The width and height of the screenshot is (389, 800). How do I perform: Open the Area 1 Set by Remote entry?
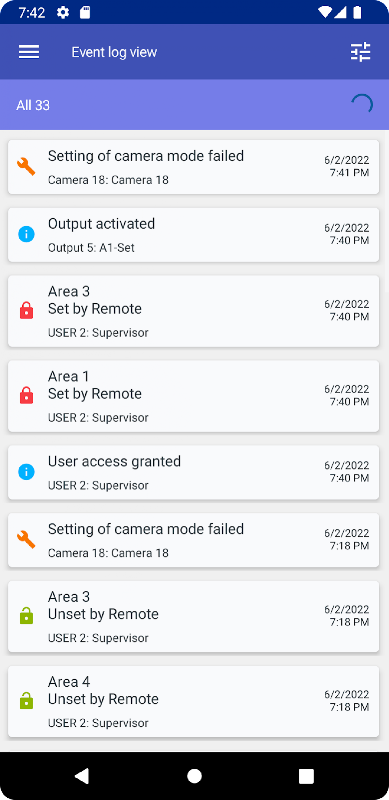(193, 396)
